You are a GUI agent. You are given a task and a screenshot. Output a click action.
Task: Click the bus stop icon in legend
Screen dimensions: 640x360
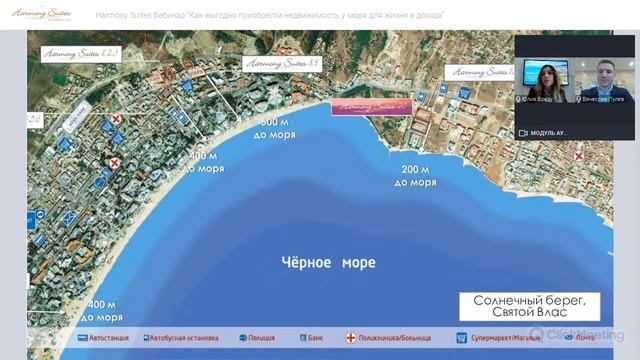point(146,338)
